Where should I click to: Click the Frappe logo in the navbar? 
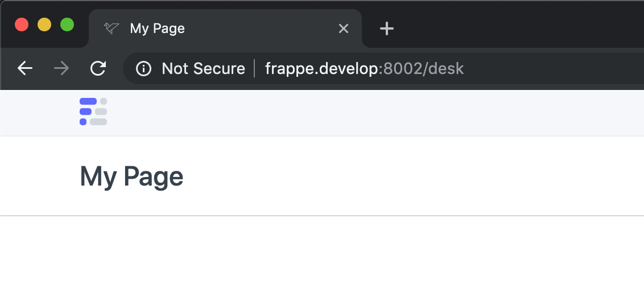click(x=93, y=112)
